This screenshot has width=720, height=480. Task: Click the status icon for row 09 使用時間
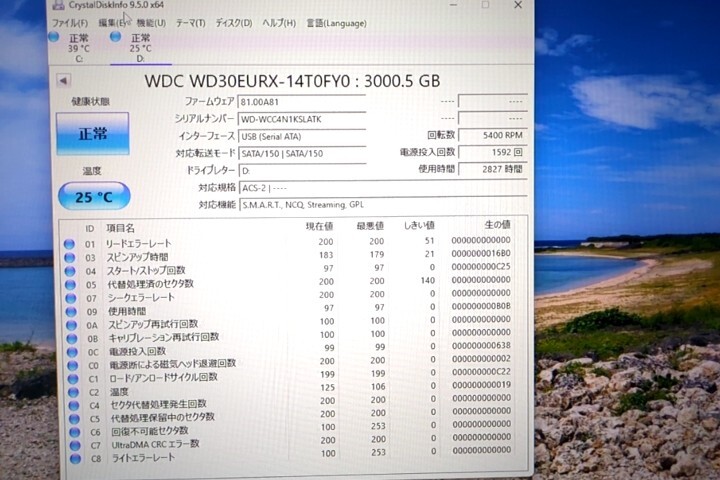click(x=71, y=311)
